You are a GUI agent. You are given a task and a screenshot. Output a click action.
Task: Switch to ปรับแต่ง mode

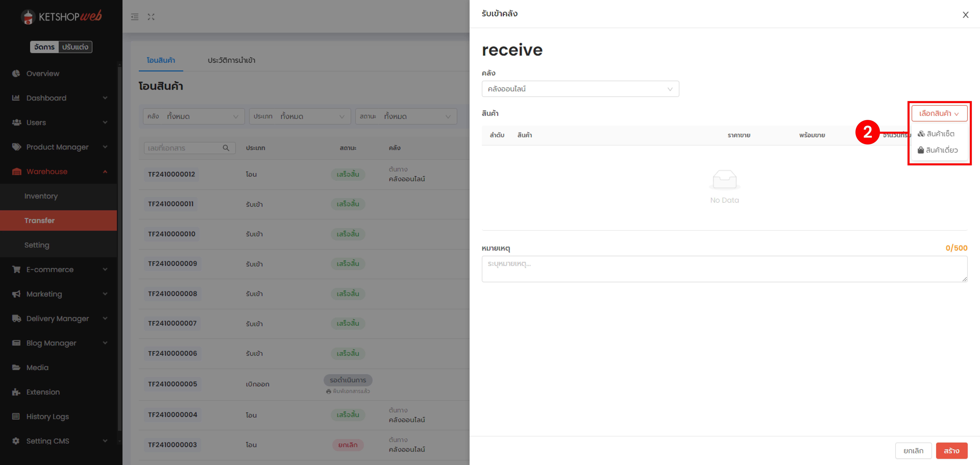[x=75, y=47]
